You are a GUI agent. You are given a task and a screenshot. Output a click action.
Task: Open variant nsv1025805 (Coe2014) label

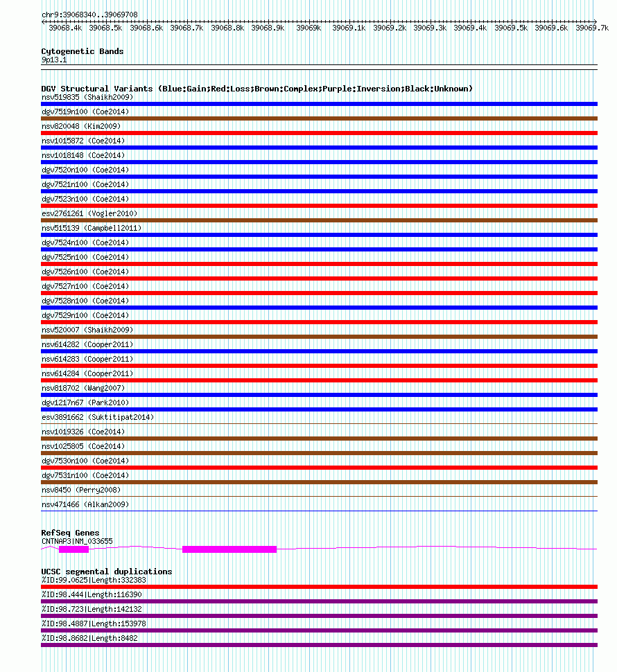click(83, 447)
